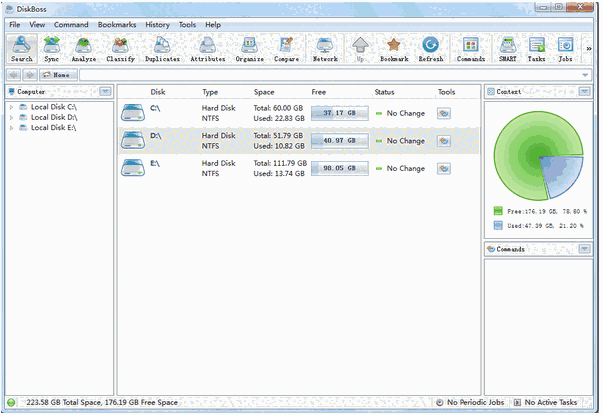
Task: Open the History menu
Action: pyautogui.click(x=157, y=25)
